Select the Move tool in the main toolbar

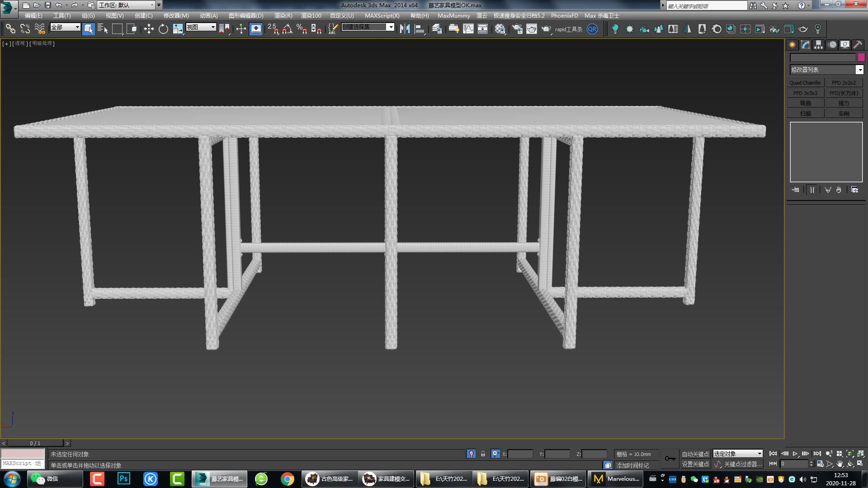click(150, 28)
